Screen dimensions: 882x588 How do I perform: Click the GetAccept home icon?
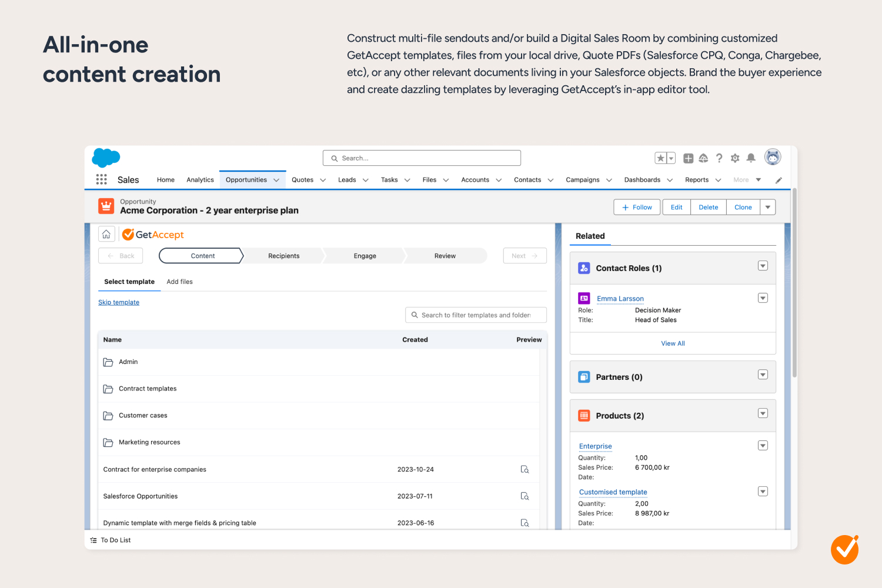tap(106, 235)
